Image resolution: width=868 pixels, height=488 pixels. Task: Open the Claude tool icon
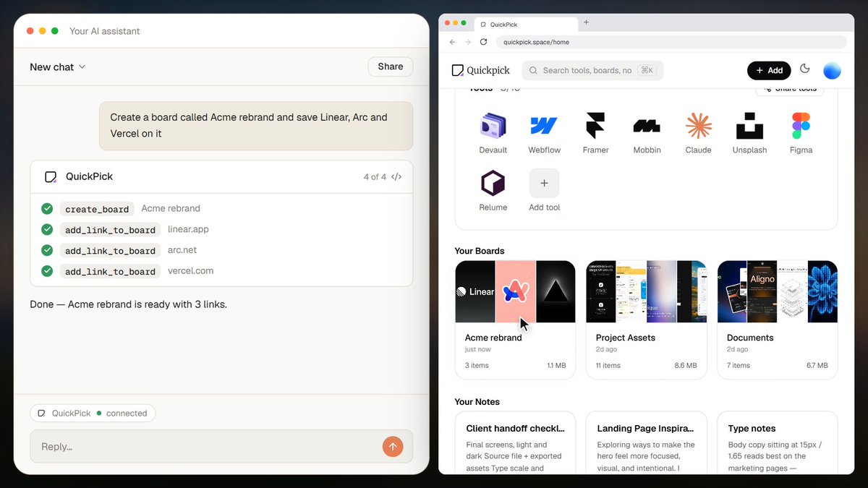(x=698, y=126)
